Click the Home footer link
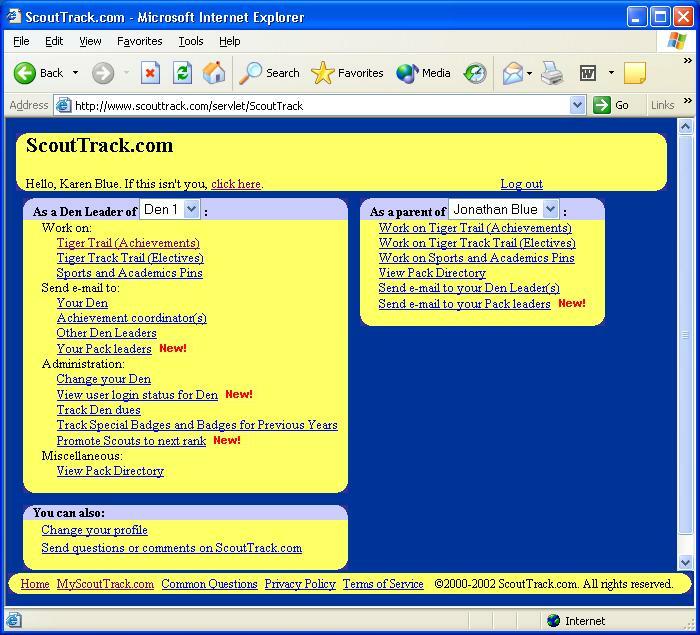700x635 pixels. (35, 584)
